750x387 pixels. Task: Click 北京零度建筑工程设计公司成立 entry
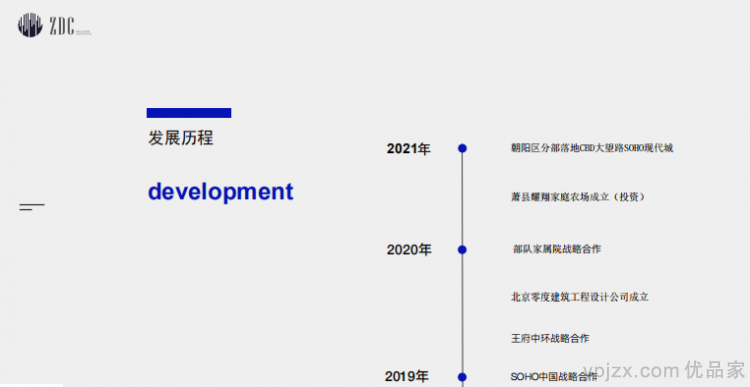point(580,297)
